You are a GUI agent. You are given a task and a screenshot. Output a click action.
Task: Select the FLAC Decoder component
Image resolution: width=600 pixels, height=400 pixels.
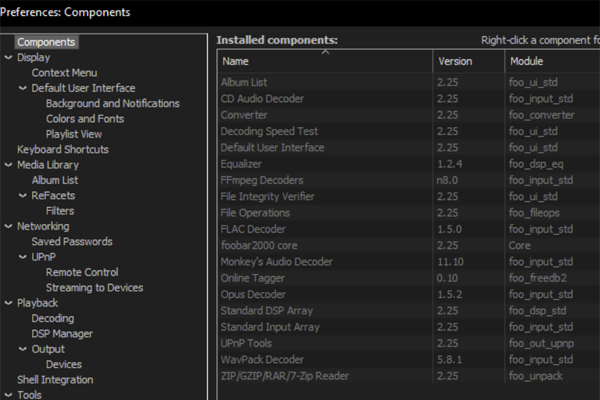click(x=409, y=229)
